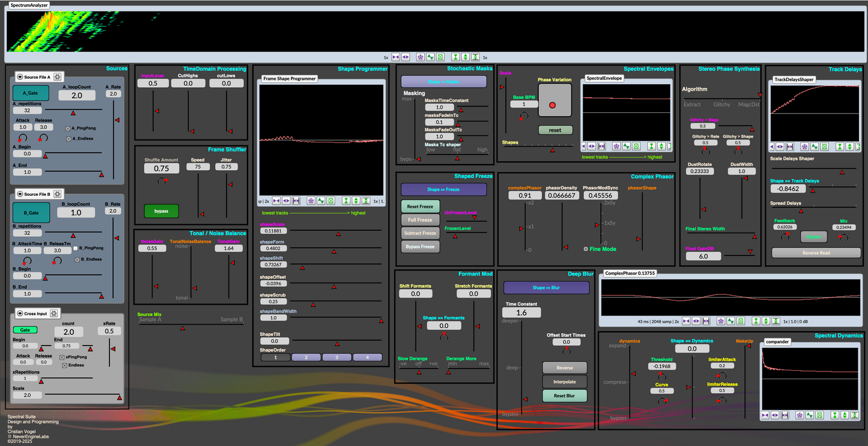Click the gear icon beside Source File A
Screen dimensions: 868x446
pos(57,77)
